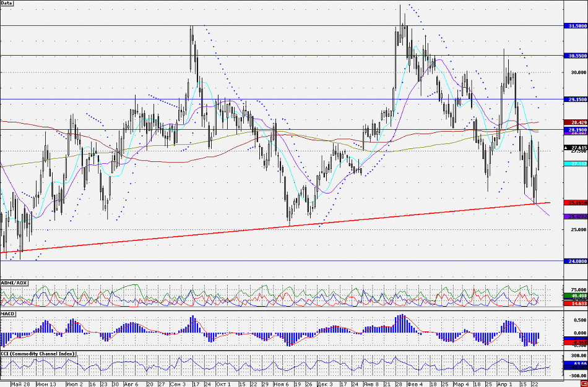Select the MACD indicator panel label

point(8,314)
